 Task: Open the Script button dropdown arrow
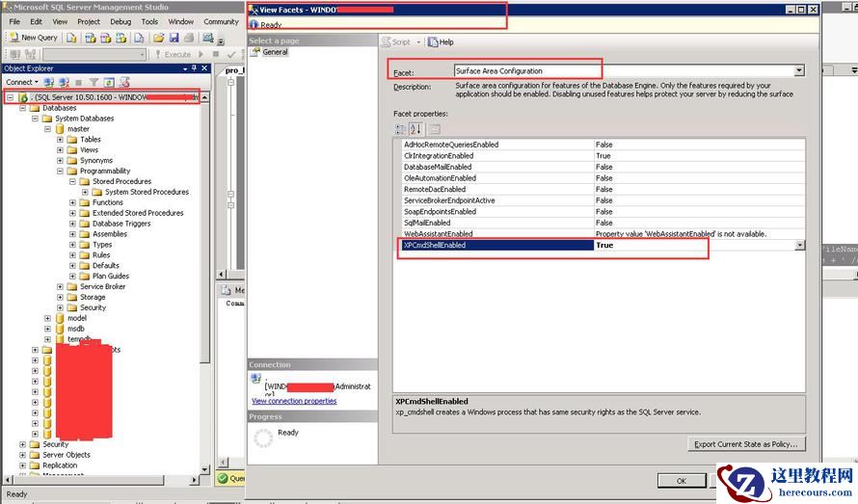tap(418, 42)
